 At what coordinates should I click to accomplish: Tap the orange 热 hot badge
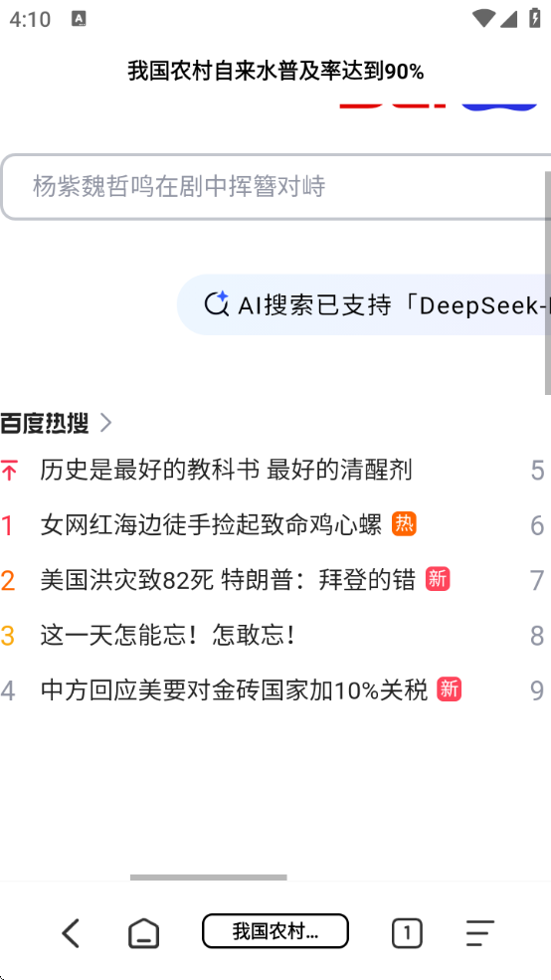pos(404,523)
